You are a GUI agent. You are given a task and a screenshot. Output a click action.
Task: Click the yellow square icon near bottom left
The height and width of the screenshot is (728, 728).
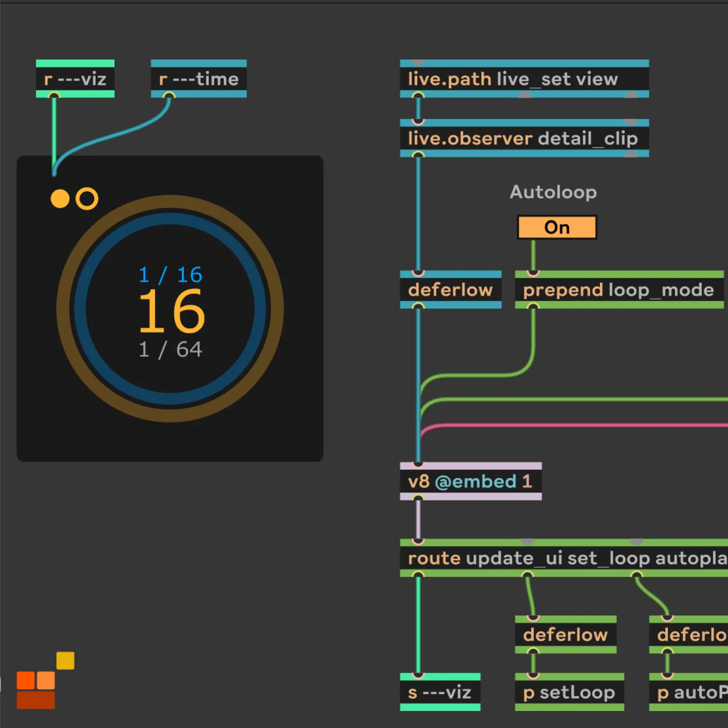pyautogui.click(x=65, y=659)
